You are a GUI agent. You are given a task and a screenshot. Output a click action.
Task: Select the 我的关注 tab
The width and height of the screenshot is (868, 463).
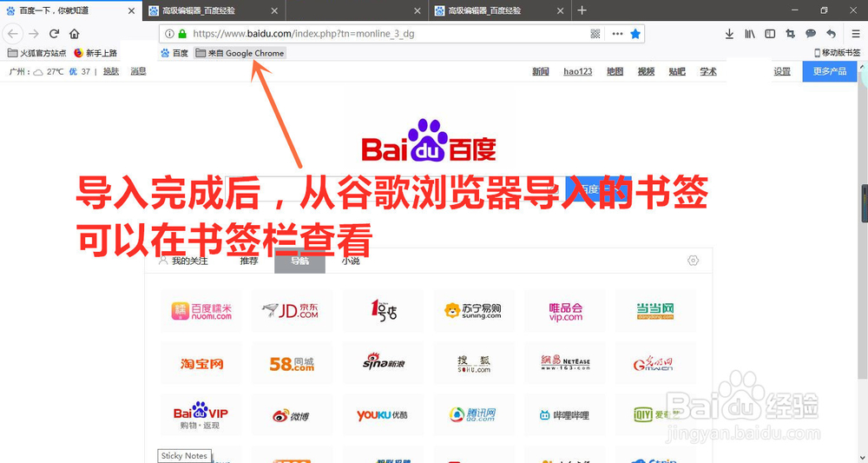[x=183, y=261]
